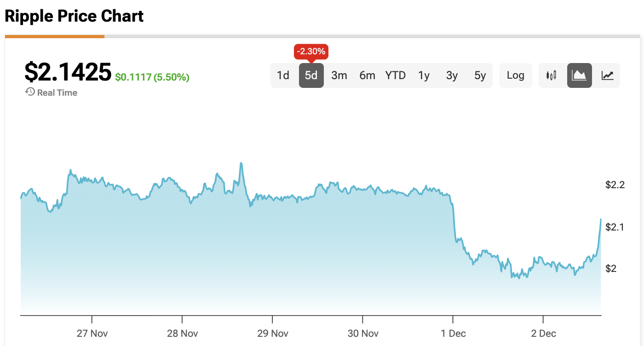
Task: Select the area chart icon
Action: tap(579, 75)
